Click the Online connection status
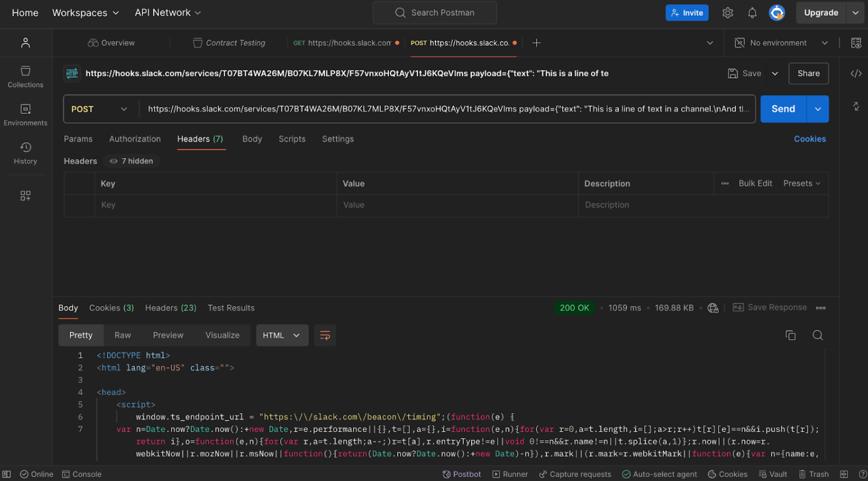The width and height of the screenshot is (868, 481). 36,474
